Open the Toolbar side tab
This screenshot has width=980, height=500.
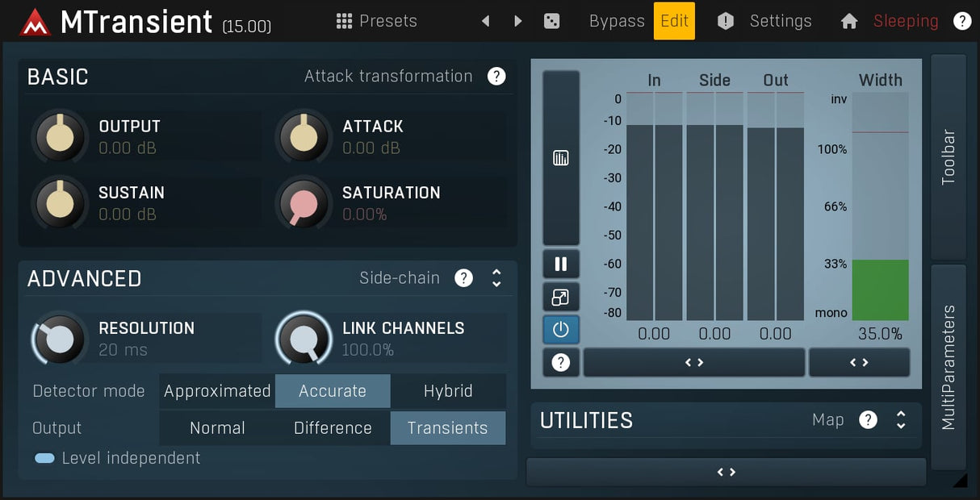(949, 157)
